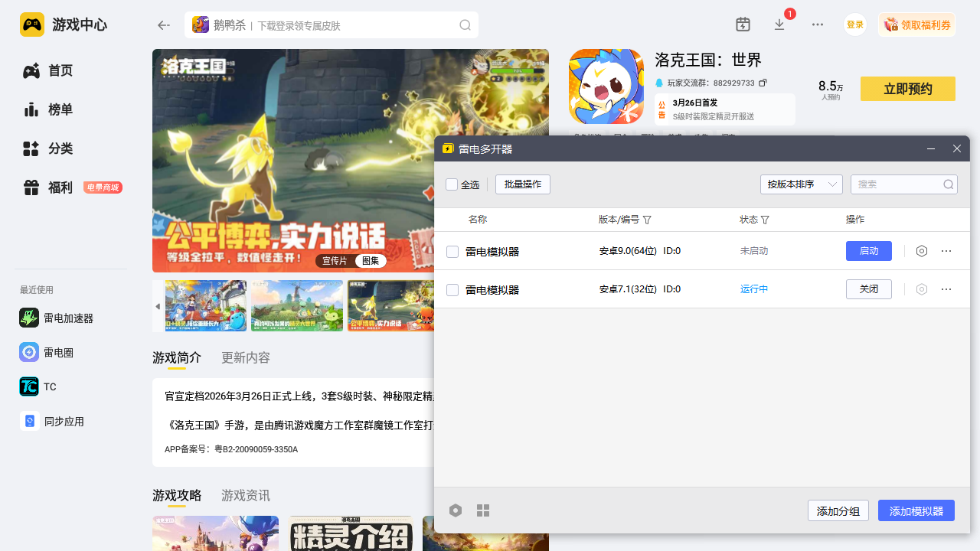980x551 pixels.
Task: Check the Android 9.0 emulator row checkbox
Action: (x=452, y=252)
